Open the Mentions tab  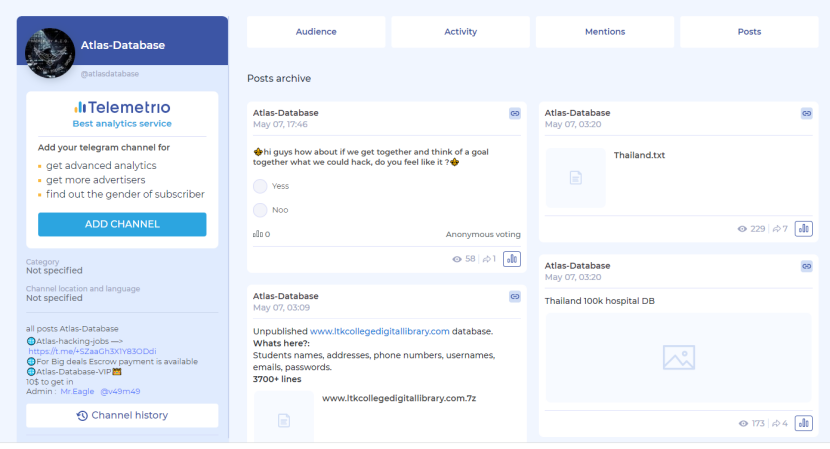tap(605, 32)
